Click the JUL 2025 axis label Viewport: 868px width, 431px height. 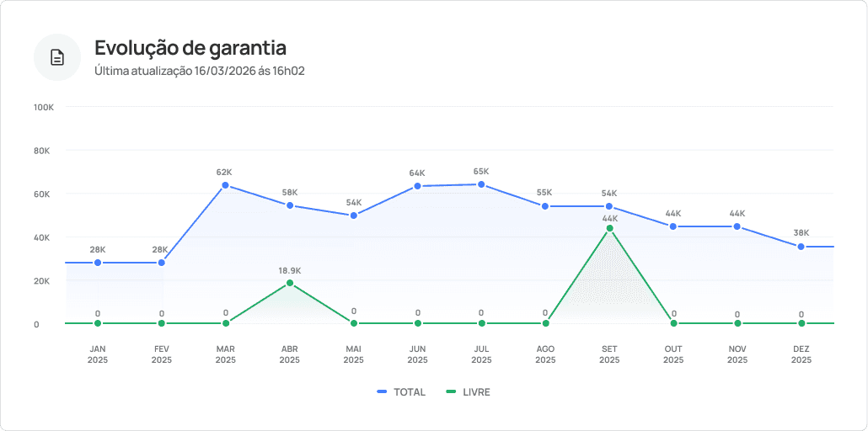[x=481, y=354]
